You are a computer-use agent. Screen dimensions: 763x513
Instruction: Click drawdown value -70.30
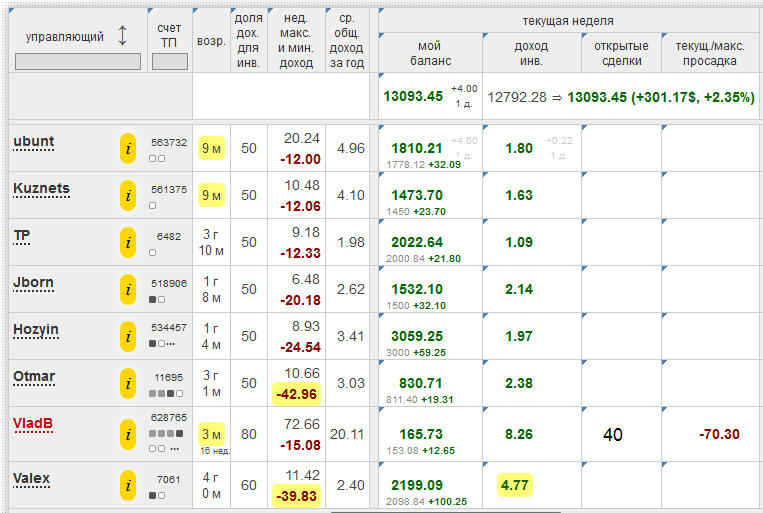coord(719,434)
